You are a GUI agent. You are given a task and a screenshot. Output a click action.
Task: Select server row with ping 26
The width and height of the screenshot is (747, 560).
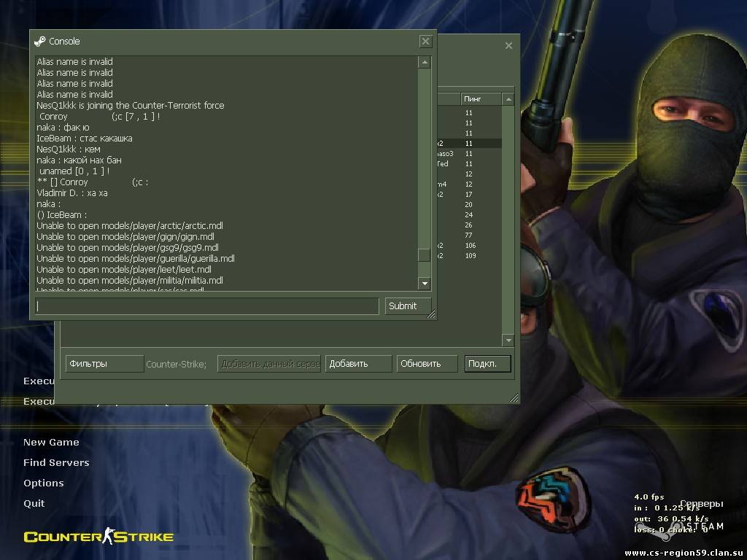(469, 225)
